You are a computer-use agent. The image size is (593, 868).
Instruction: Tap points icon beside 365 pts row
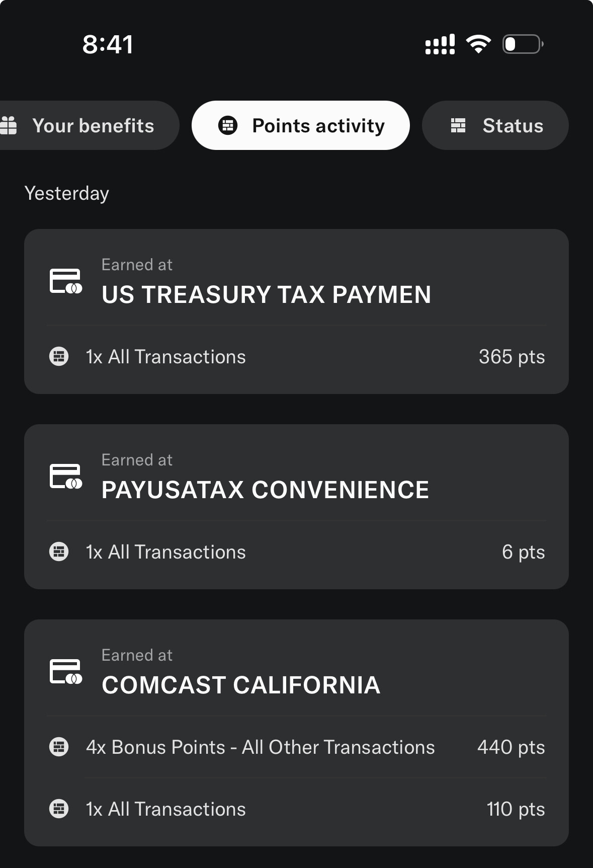tap(59, 357)
